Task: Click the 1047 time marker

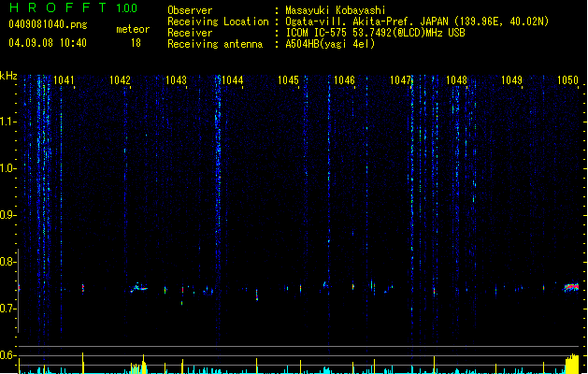Action: (x=400, y=80)
